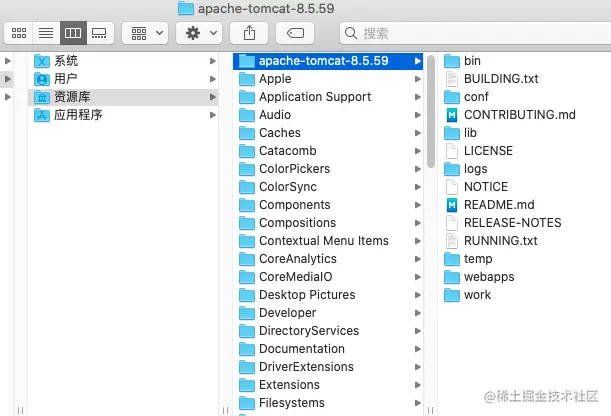Click the Edit Tags toolbar button
The width and height of the screenshot is (611, 416).
click(x=295, y=33)
